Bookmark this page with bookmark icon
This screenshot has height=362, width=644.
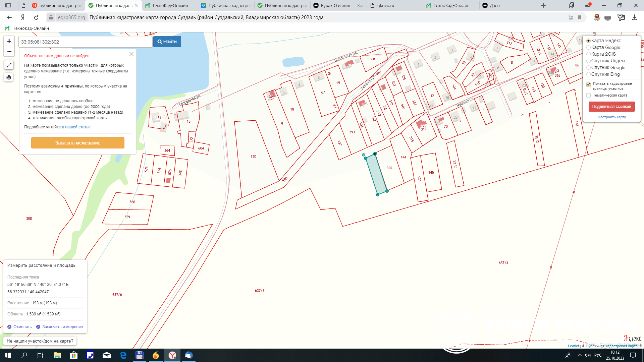(x=580, y=17)
